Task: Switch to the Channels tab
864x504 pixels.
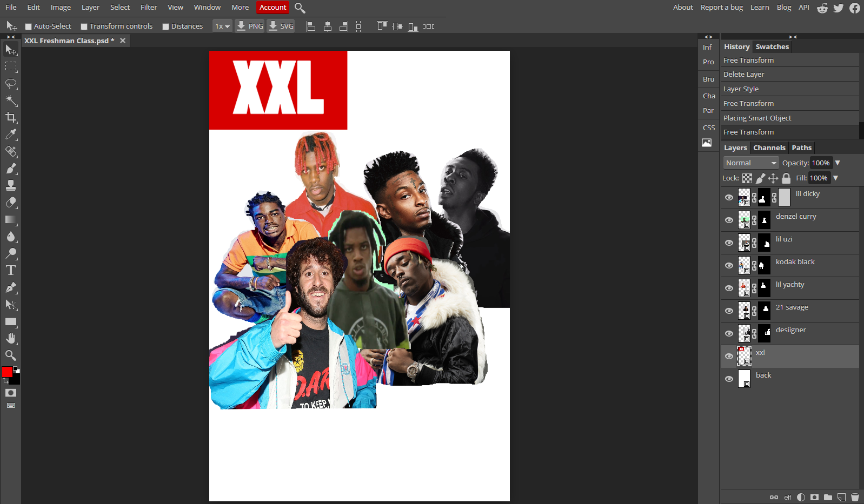Action: (x=769, y=148)
